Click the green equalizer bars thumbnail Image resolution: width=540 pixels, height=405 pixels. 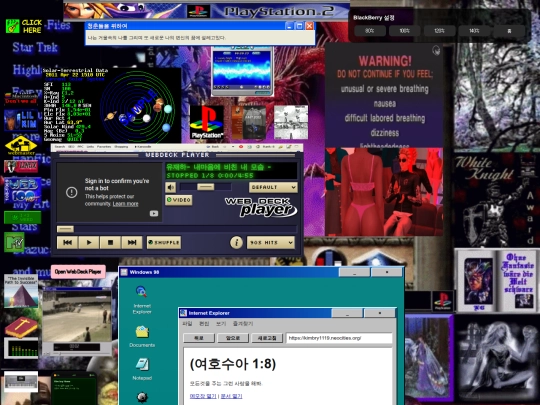[21, 348]
